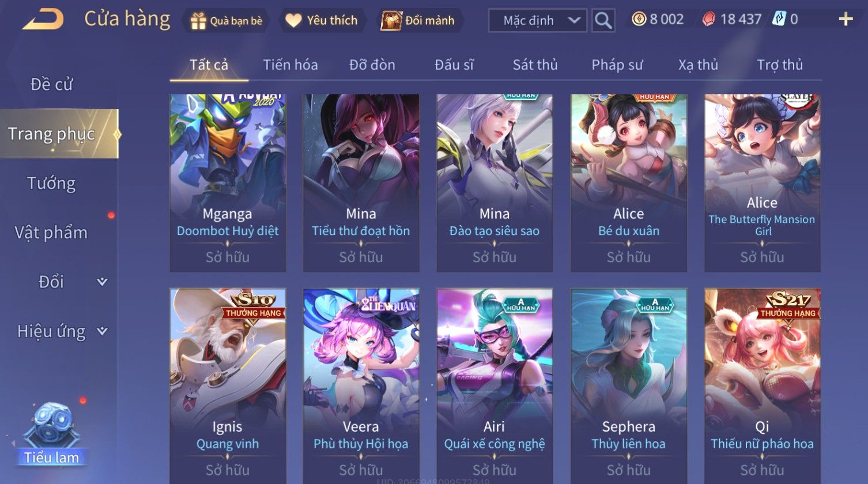
Task: Select the Tiến hóa tab
Action: point(290,65)
